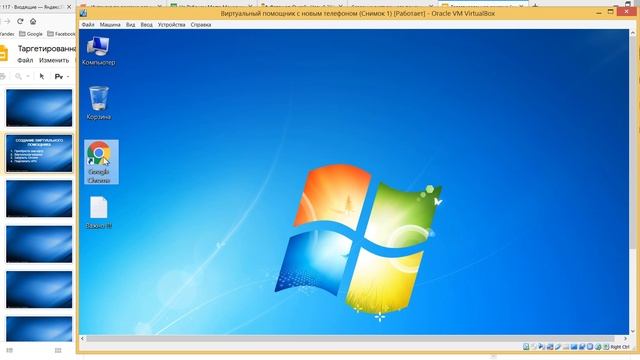Open the Yandex bookmarks folder
The height and width of the screenshot is (360, 640).
(7, 34)
